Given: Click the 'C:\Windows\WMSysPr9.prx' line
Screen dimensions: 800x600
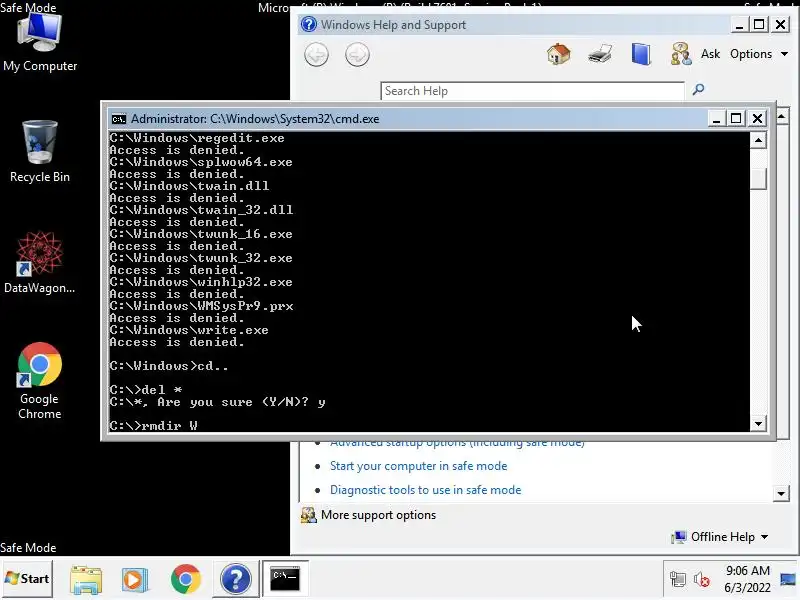Looking at the screenshot, I should [x=201, y=306].
